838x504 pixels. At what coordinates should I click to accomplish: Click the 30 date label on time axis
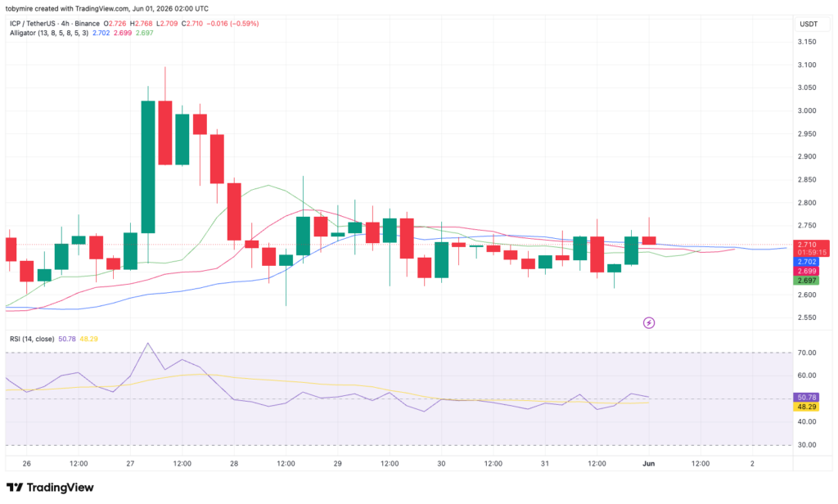point(441,464)
